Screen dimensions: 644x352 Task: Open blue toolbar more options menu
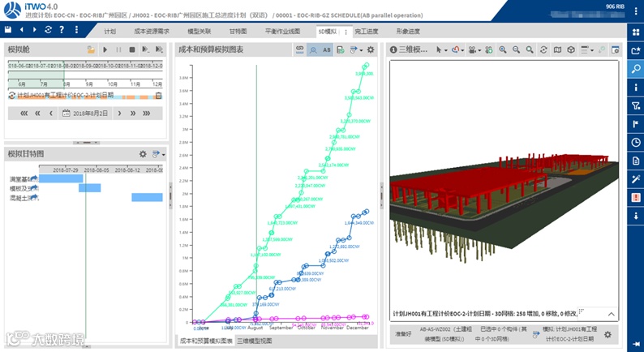(x=76, y=30)
